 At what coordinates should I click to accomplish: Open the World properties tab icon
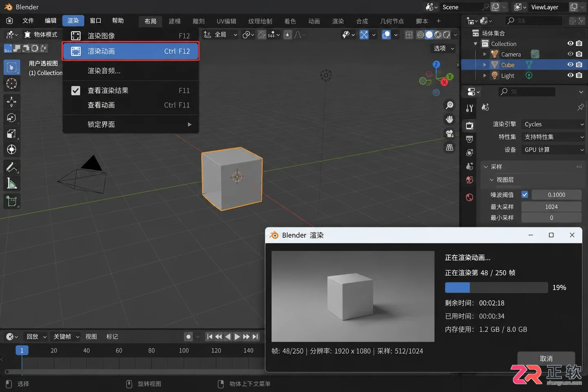click(470, 197)
